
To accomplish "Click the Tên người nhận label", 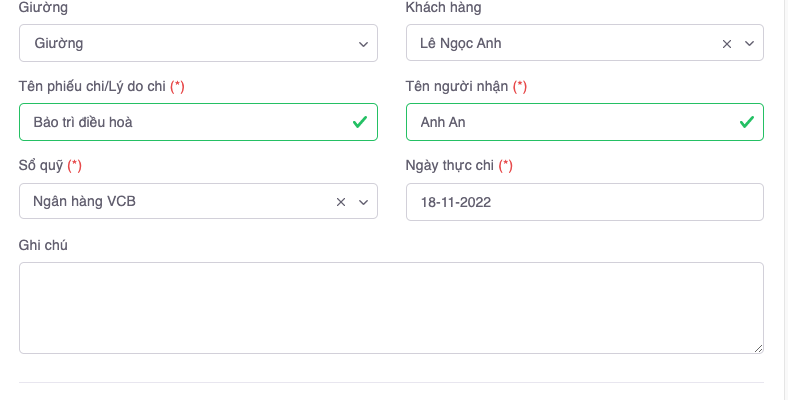I will 457,87.
